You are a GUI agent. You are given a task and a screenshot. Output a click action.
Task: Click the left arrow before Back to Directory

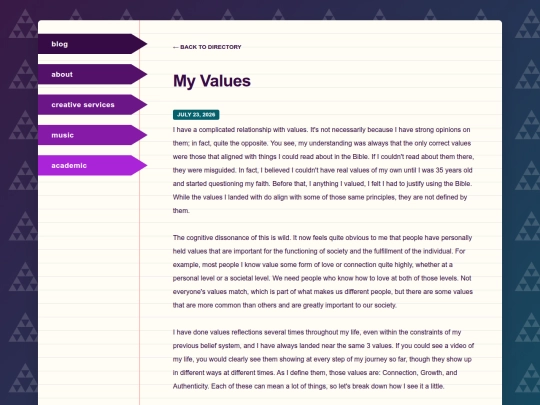pos(176,47)
